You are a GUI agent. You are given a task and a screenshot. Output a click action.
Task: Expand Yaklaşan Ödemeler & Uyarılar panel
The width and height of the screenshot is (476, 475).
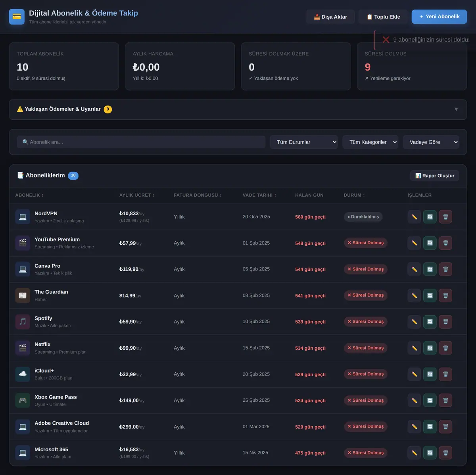(x=238, y=109)
